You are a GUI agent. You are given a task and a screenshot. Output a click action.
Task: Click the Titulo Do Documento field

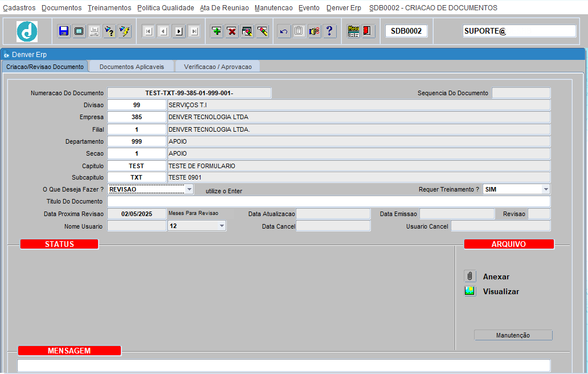pos(329,201)
